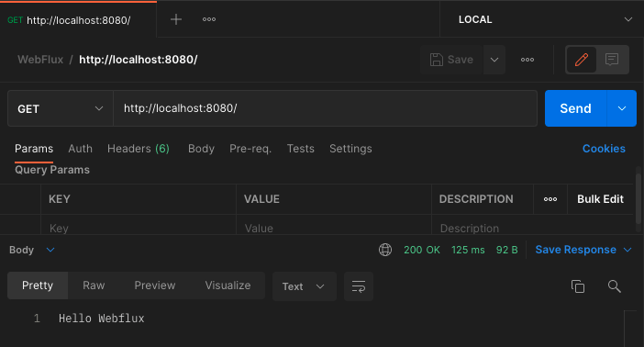Click the params table vertical scrollbar
The width and height of the screenshot is (644, 347).
point(638,198)
